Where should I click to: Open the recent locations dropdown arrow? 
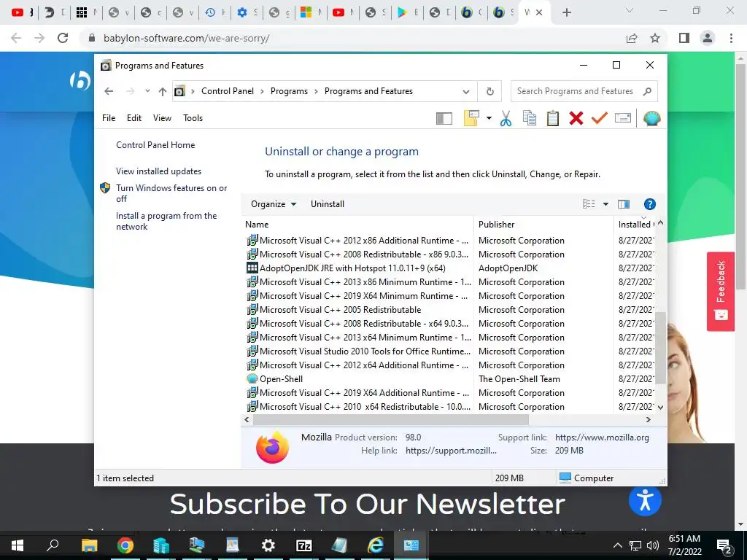(x=147, y=91)
